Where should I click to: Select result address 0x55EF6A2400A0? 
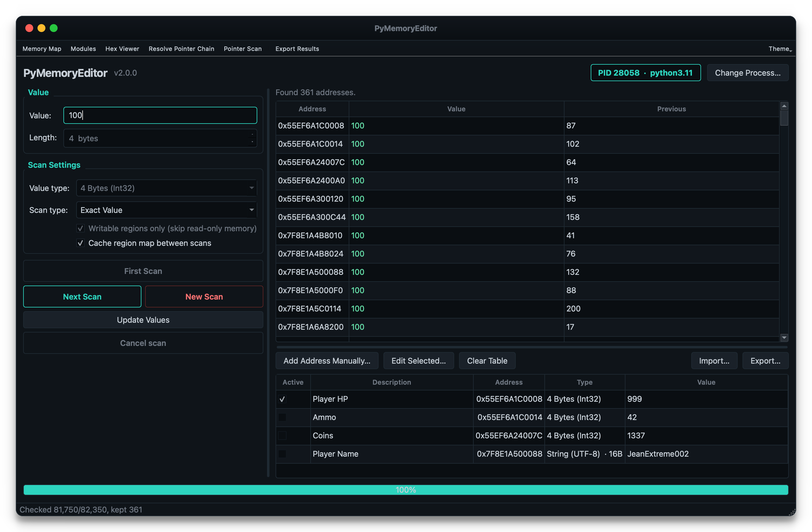coord(312,181)
